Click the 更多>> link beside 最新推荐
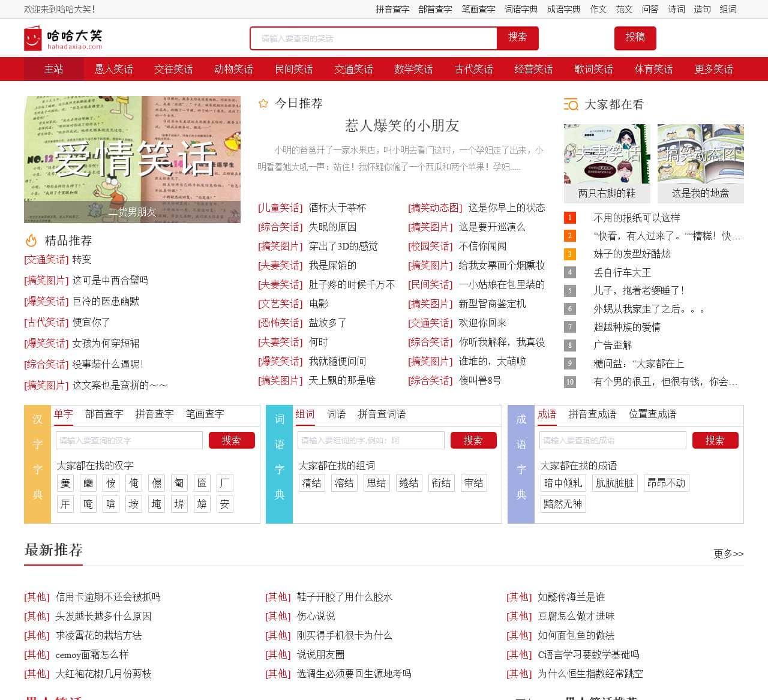This screenshot has width=768, height=700. click(x=728, y=555)
